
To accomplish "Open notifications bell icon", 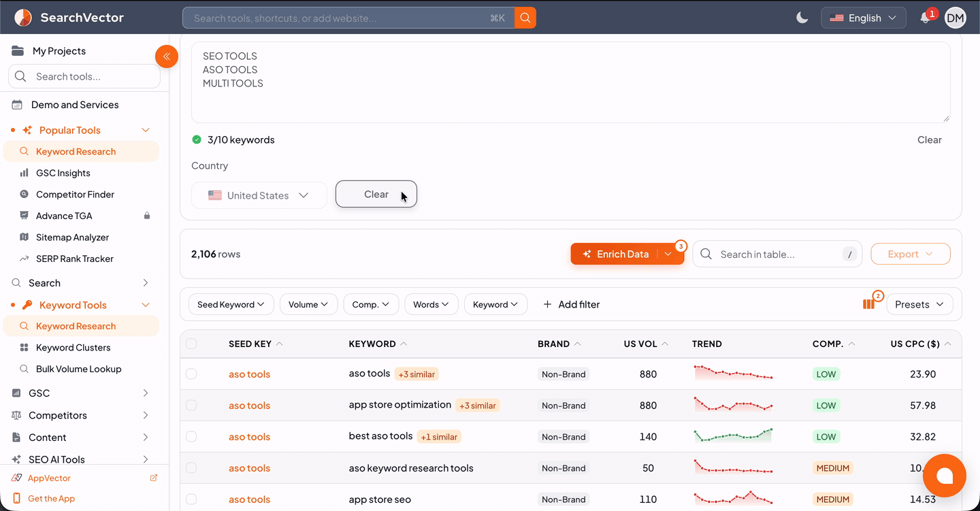I will click(926, 18).
